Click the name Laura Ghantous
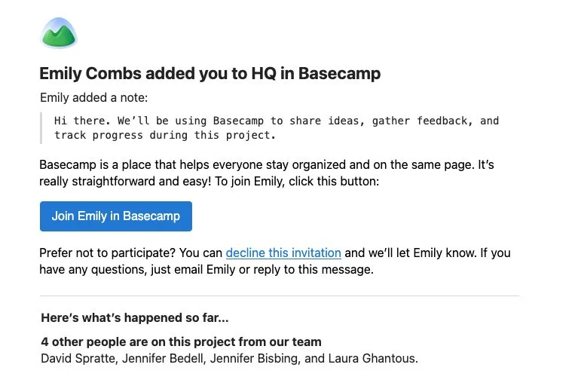Image resolution: width=569 pixels, height=392 pixels. coord(372,359)
